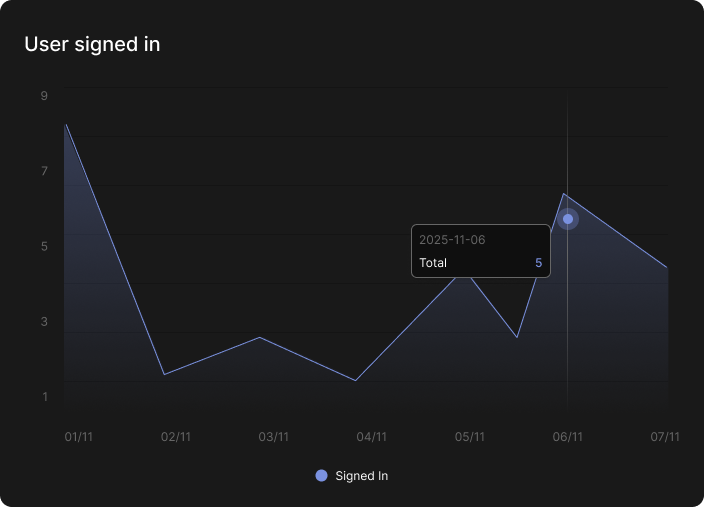The image size is (704, 507).
Task: Click the y-axis value 3
Action: coord(44,322)
